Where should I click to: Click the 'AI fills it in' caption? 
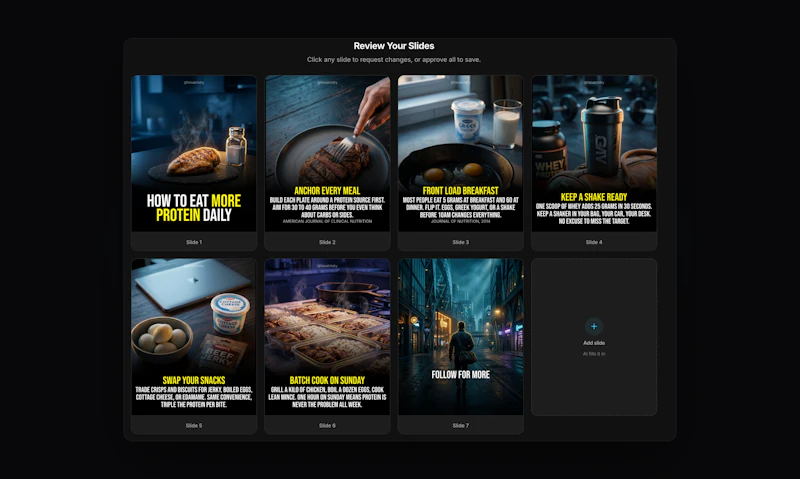click(x=594, y=354)
